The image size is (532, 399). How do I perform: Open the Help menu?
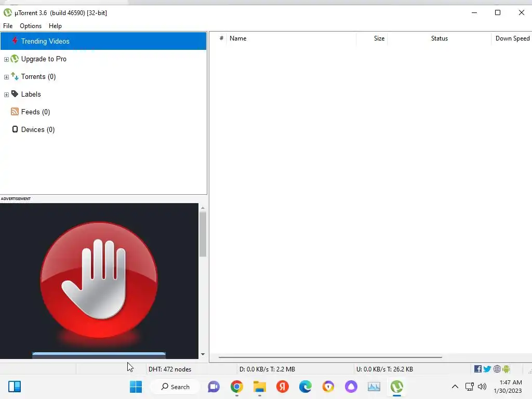click(55, 26)
